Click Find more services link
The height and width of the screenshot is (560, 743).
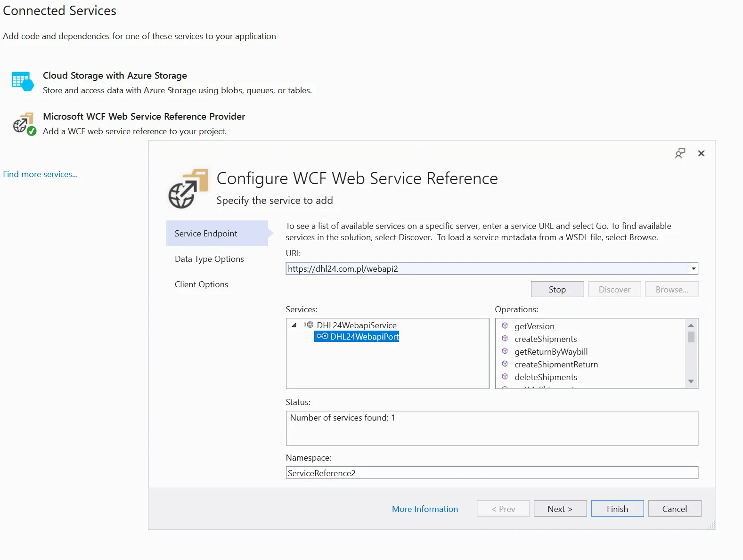[x=40, y=174]
